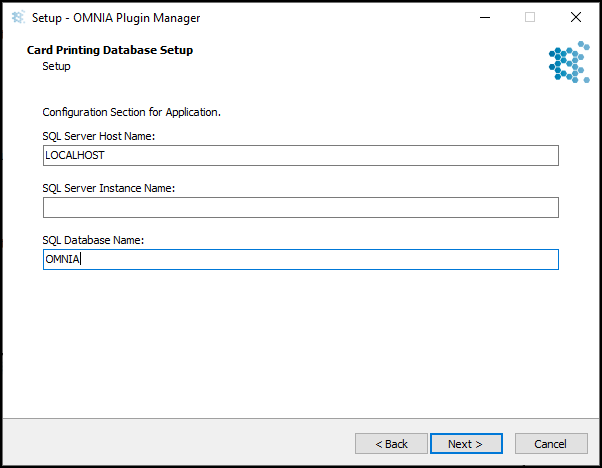Go back with the < Back button
The image size is (602, 468).
point(391,444)
